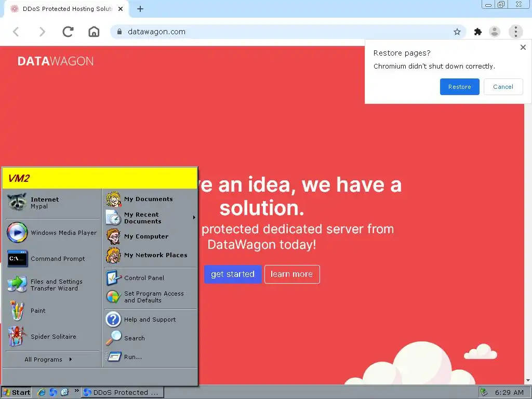The height and width of the screenshot is (399, 532).
Task: Open My Network Places
Action: click(151, 255)
